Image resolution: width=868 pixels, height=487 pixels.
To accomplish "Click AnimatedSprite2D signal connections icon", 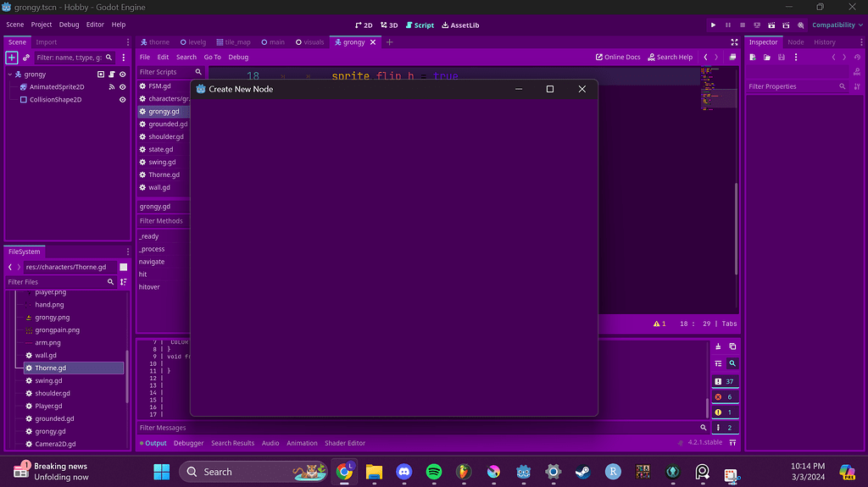I will click(112, 87).
